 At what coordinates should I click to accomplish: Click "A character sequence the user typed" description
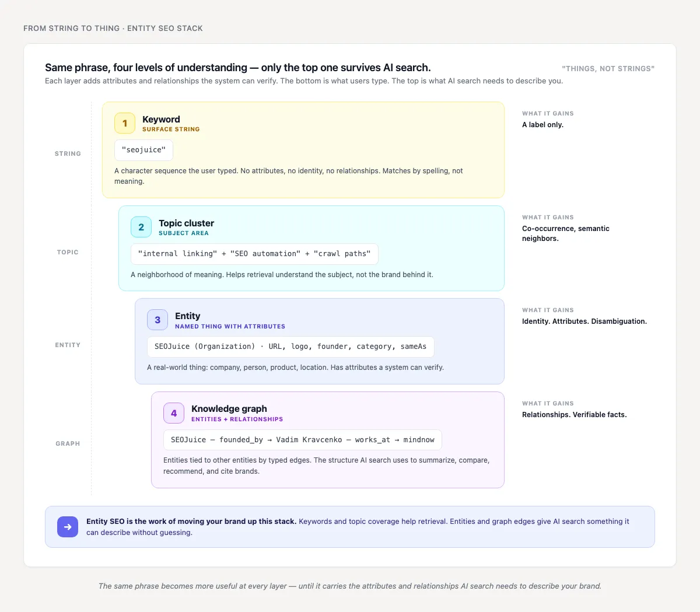click(289, 176)
